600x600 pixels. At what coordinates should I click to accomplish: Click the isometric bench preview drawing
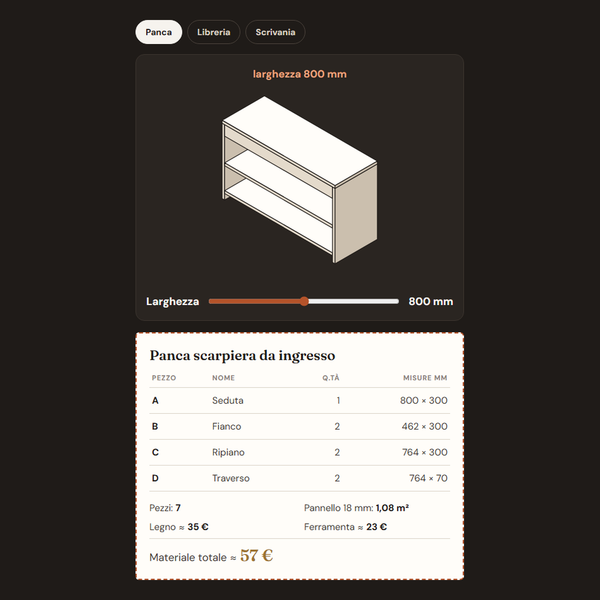pos(300,179)
